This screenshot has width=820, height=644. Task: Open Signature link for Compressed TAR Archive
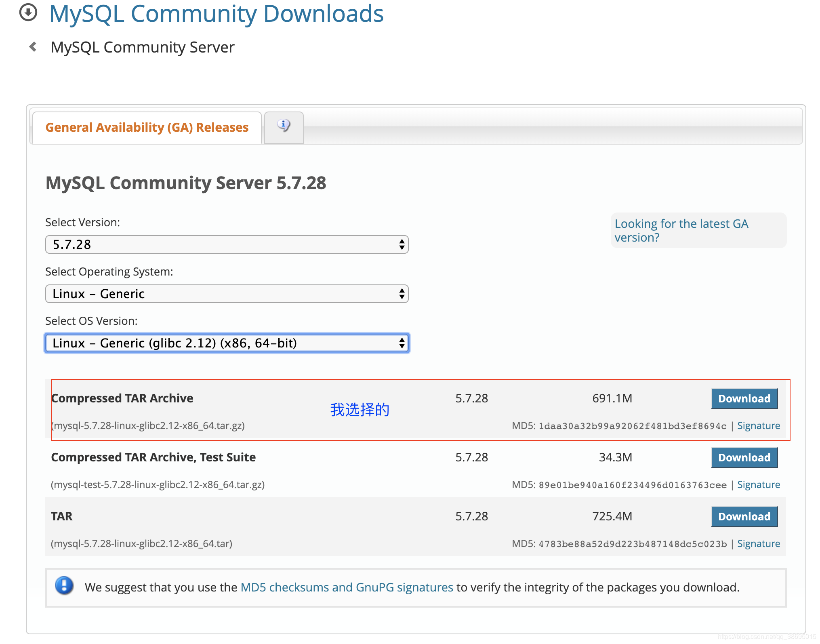coord(759,426)
